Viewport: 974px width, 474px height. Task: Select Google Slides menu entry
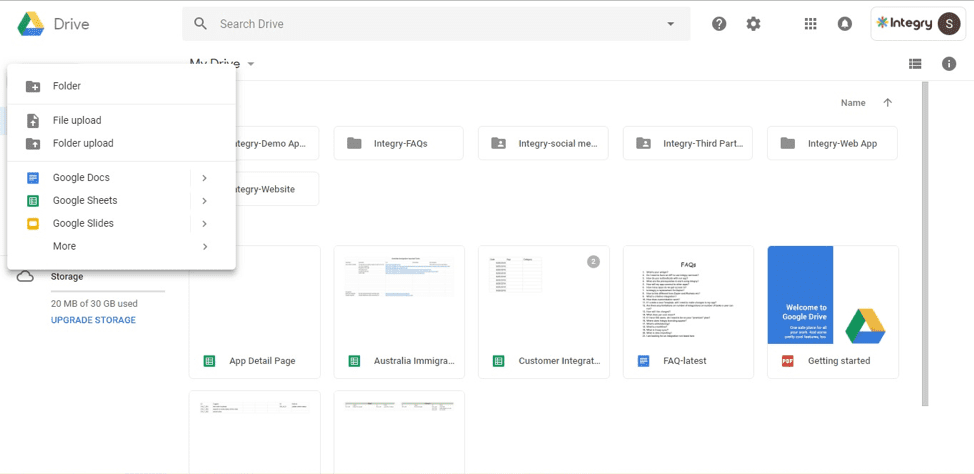pyautogui.click(x=121, y=224)
